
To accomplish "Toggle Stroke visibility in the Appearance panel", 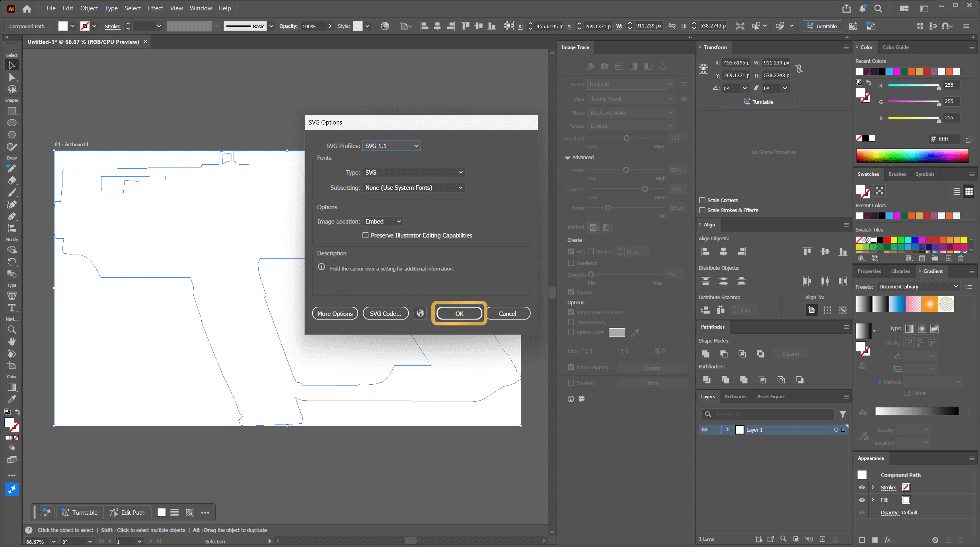I will 862,487.
